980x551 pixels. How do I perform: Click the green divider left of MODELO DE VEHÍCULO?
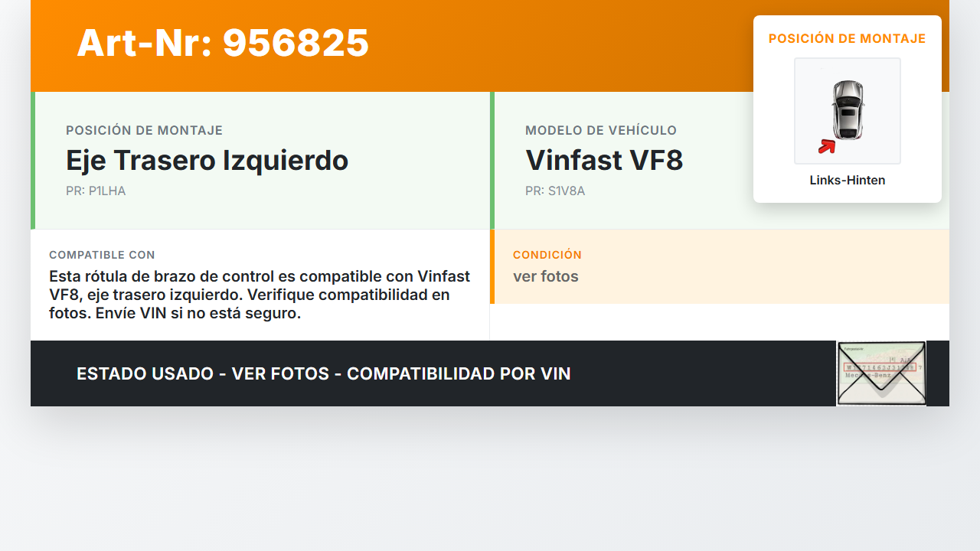pos(492,161)
